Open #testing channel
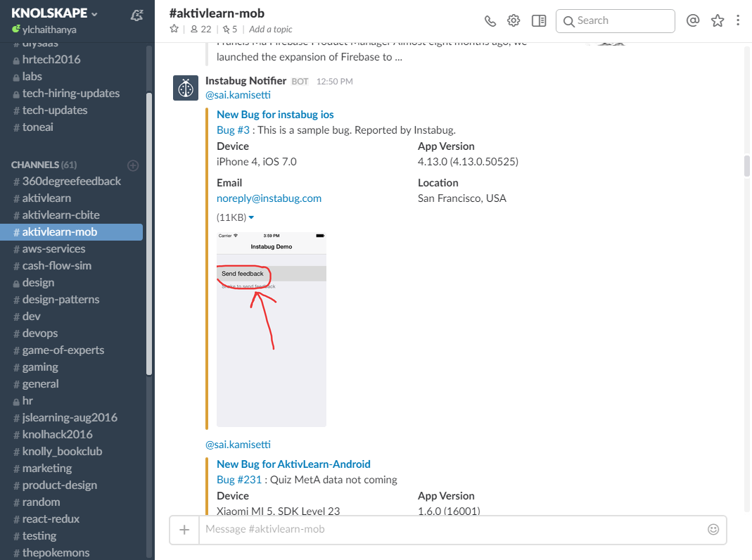Image resolution: width=752 pixels, height=560 pixels. pos(72,535)
